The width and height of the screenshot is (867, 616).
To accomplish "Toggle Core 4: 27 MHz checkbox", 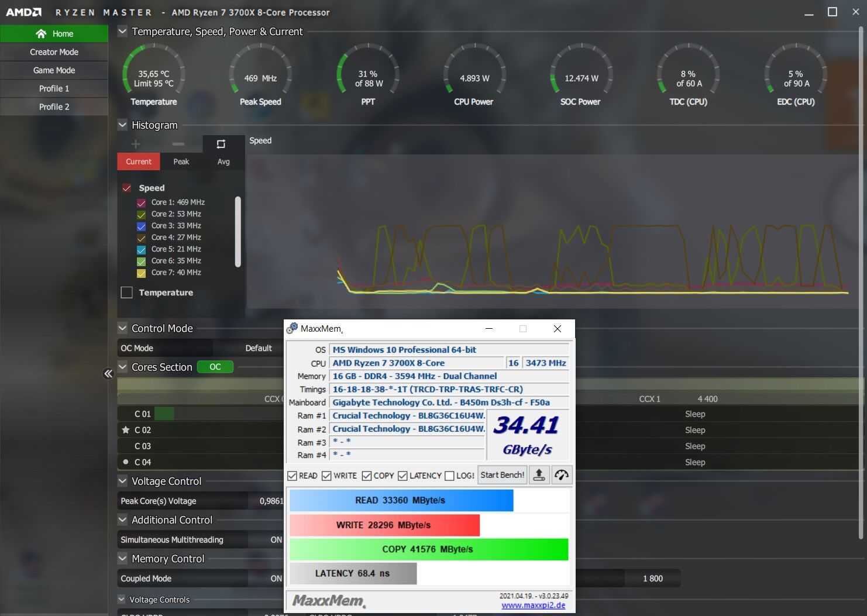I will click(x=141, y=238).
